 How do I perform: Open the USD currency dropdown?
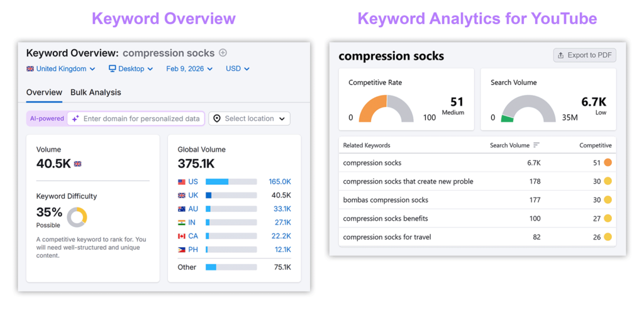pos(238,69)
